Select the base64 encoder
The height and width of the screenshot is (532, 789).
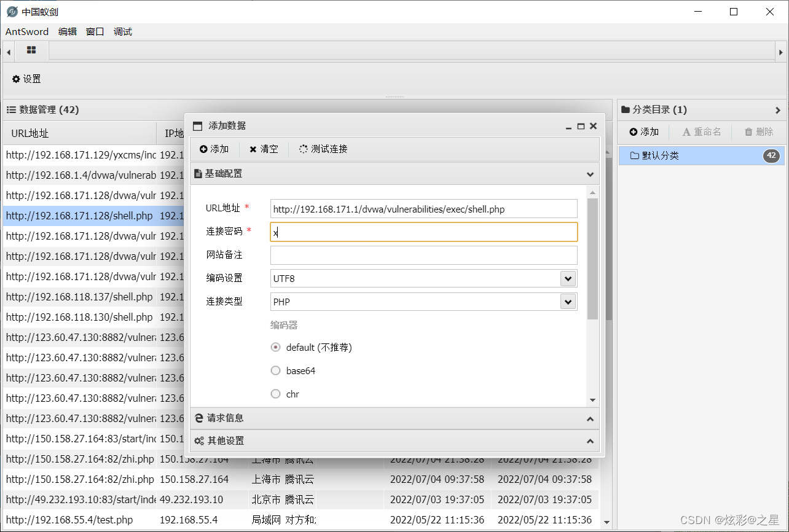coord(276,370)
